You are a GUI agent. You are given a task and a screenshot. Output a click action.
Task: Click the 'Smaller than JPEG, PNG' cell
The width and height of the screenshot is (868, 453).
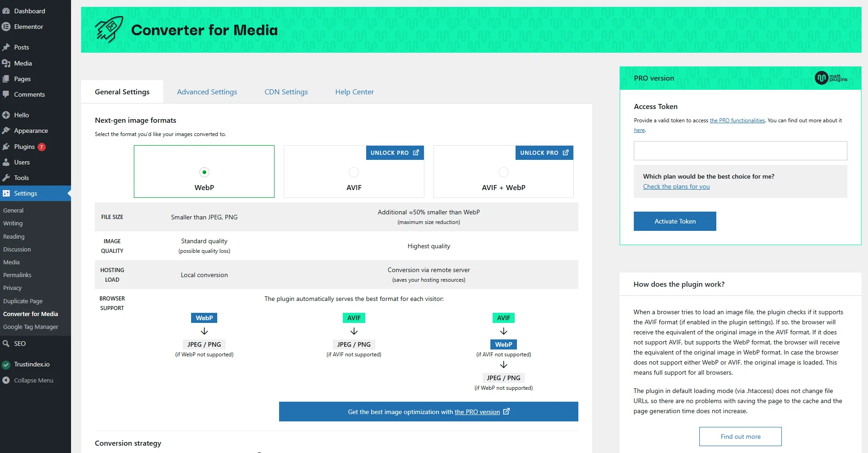pyautogui.click(x=204, y=217)
